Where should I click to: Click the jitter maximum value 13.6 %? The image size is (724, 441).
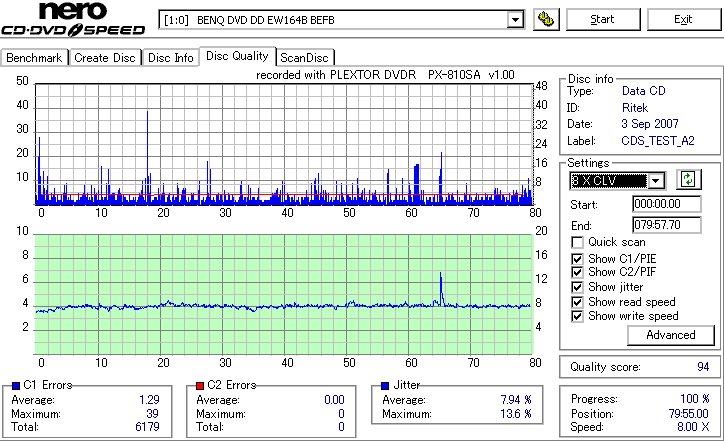click(x=516, y=414)
